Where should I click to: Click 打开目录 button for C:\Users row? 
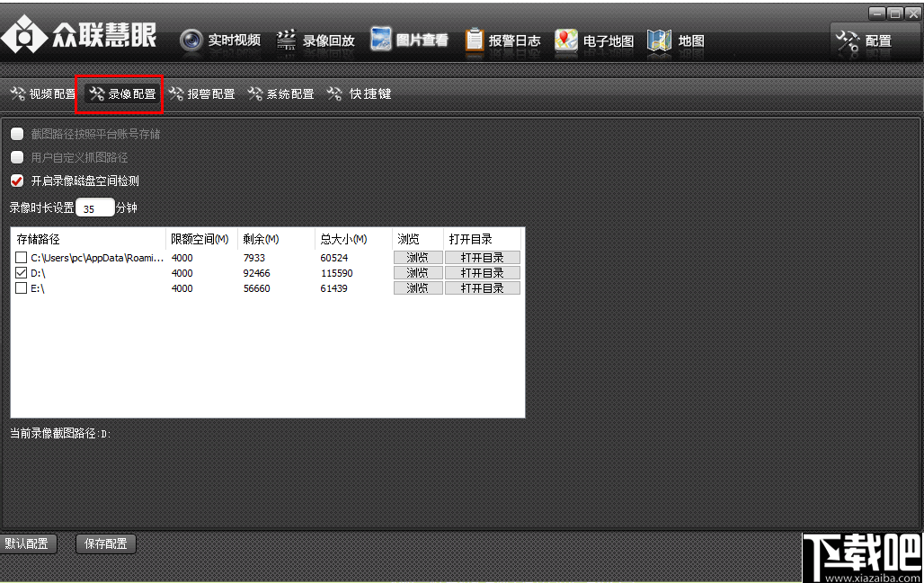tap(482, 257)
